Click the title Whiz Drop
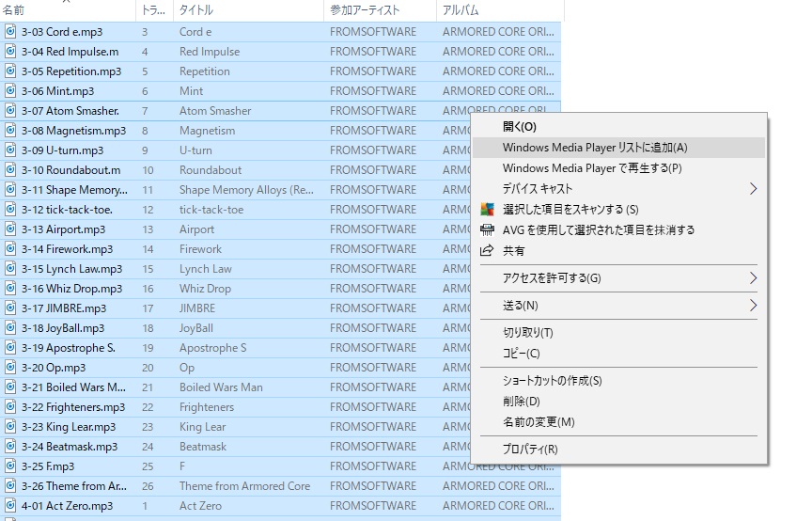812x521 pixels. tap(205, 288)
